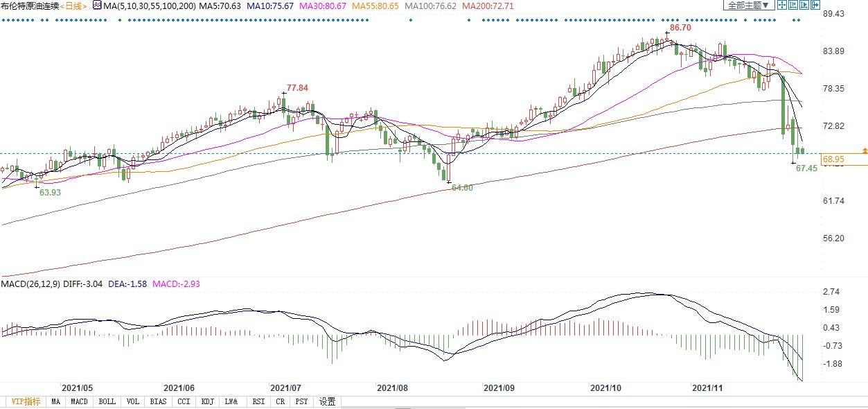Viewport: 868px width, 409px height.
Task: Click the MACD(26,12,9) parameters label
Action: (x=31, y=284)
